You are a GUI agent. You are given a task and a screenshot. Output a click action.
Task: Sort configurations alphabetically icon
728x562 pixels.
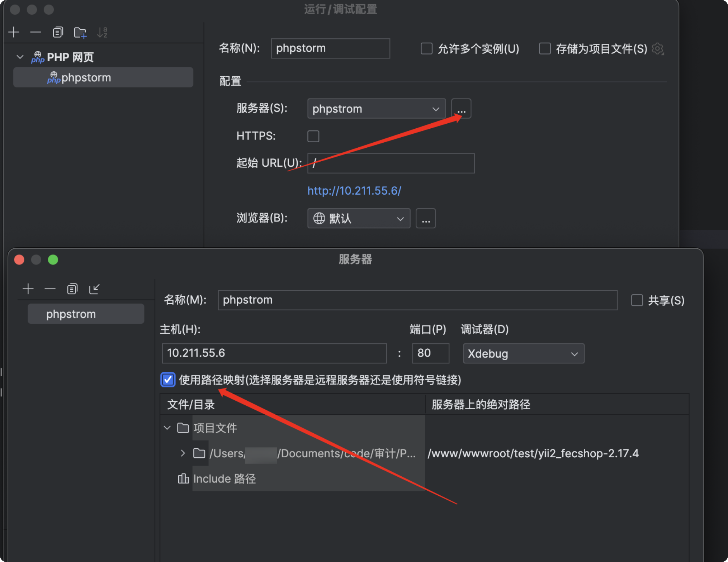point(103,33)
